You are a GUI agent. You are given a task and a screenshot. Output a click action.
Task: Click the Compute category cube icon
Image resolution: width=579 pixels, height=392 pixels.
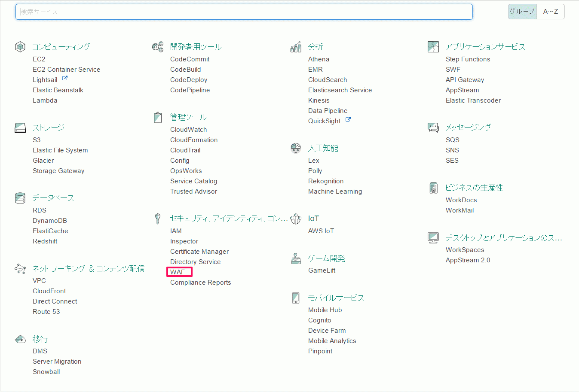20,47
